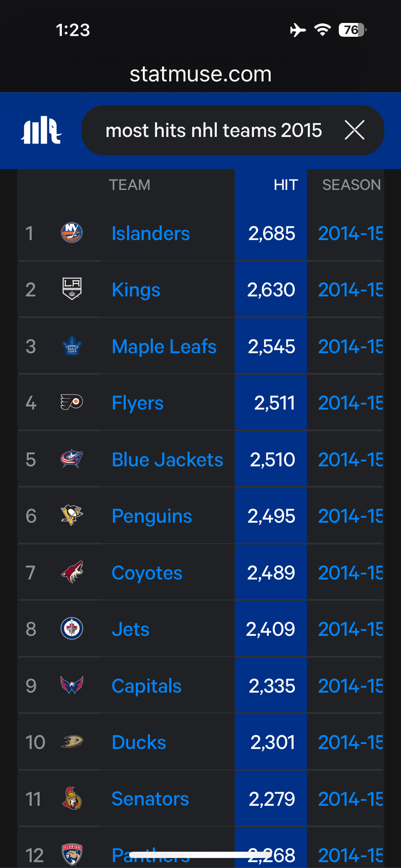
Task: Click the Blue Jackets logo
Action: tap(72, 459)
